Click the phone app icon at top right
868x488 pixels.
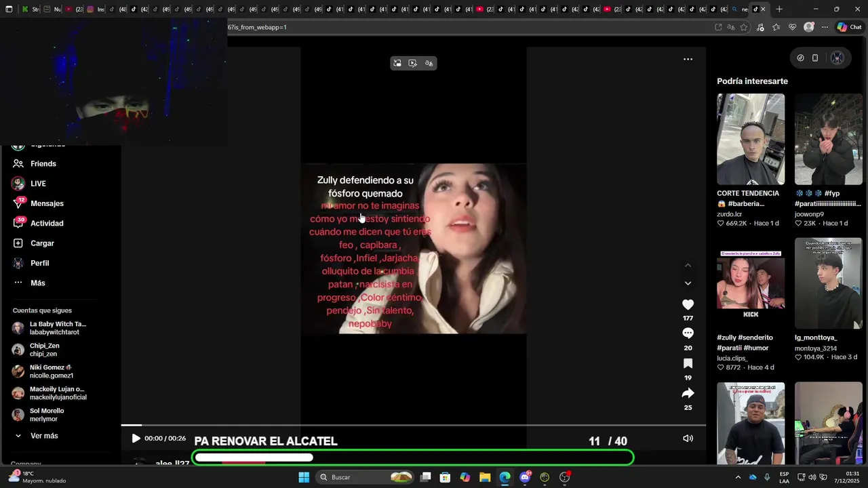click(815, 58)
